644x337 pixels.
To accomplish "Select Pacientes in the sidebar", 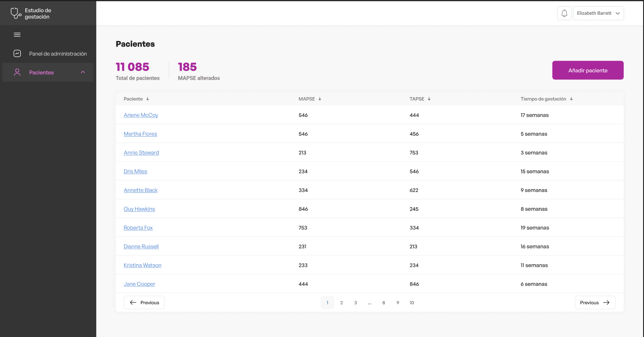I will point(48,72).
